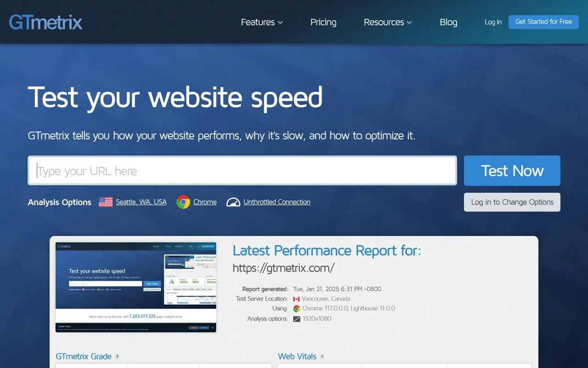588x368 pixels.
Task: Click Get Started for Free button
Action: point(543,22)
